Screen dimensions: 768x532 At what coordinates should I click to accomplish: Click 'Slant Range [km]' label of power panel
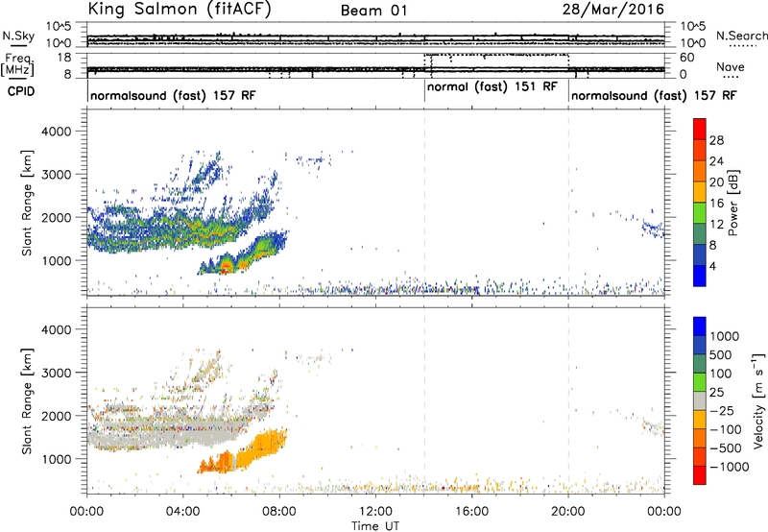click(x=27, y=203)
